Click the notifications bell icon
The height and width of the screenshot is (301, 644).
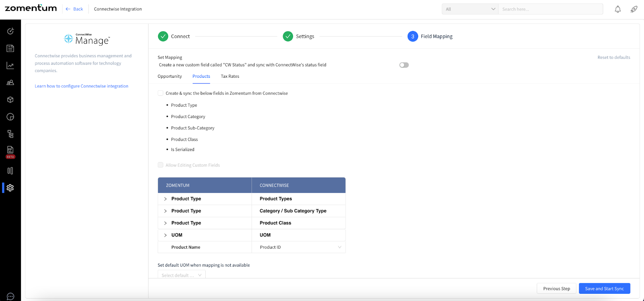click(618, 9)
